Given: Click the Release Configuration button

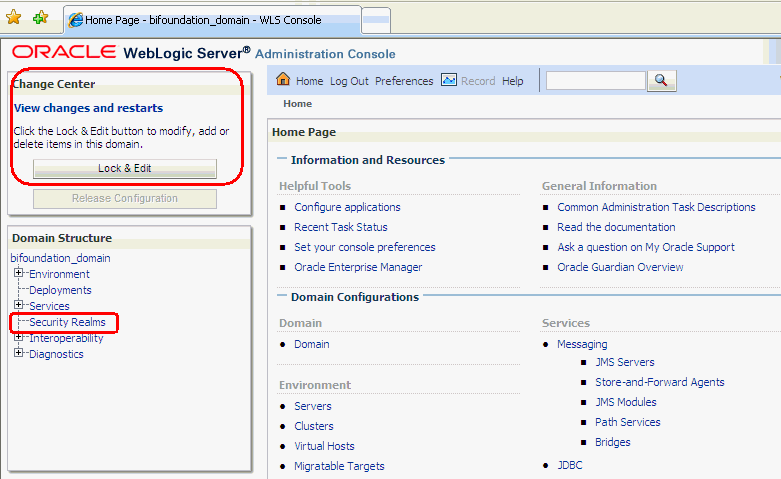Looking at the screenshot, I should tap(125, 198).
